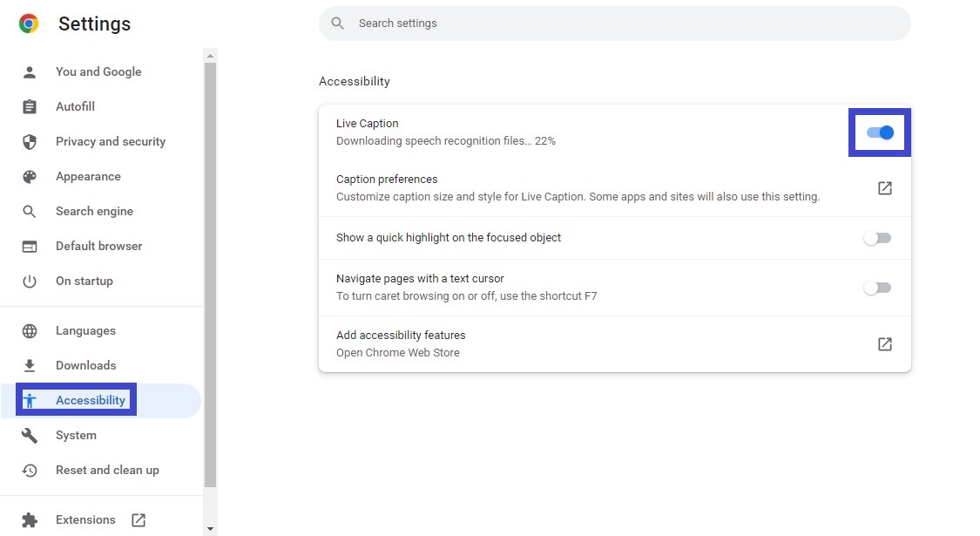Click the System wrench icon
This screenshot has height=536, width=980.
30,436
